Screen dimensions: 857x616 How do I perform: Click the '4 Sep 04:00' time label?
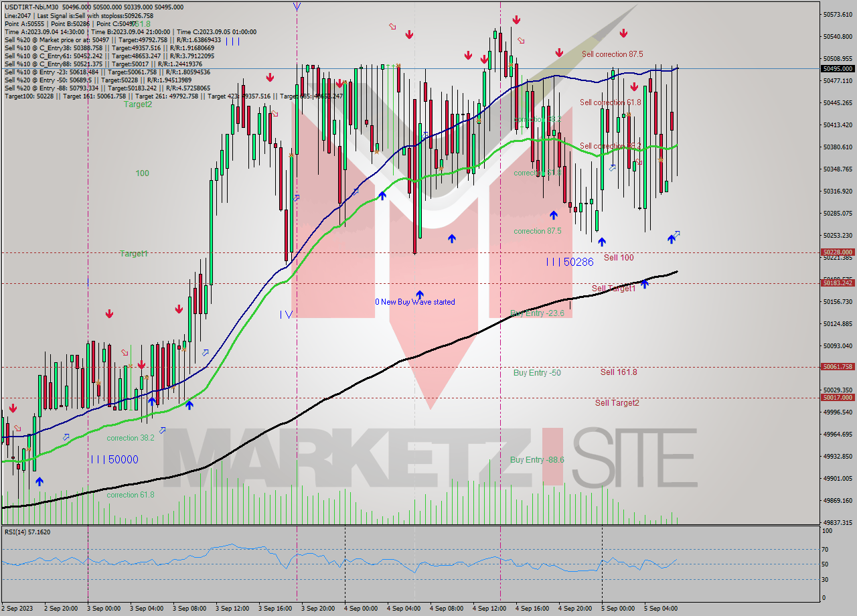404,609
